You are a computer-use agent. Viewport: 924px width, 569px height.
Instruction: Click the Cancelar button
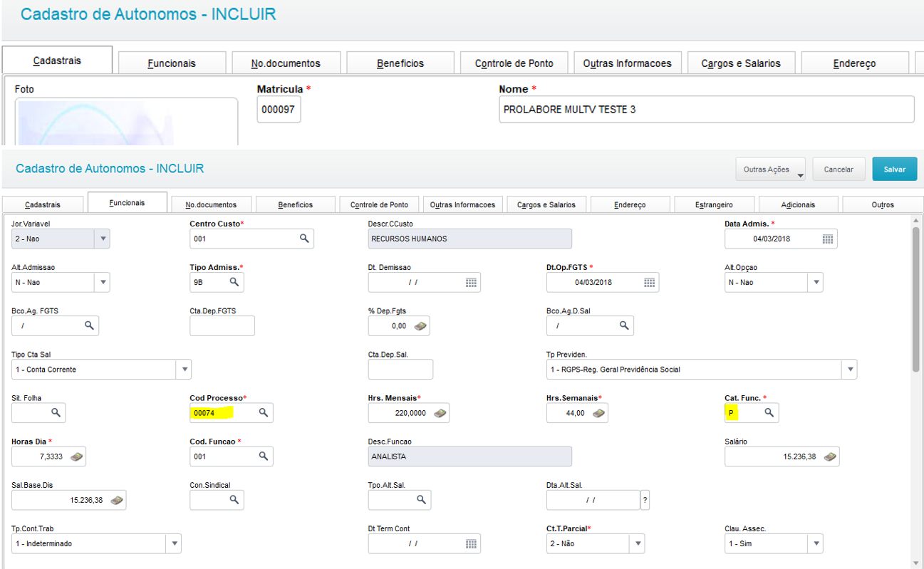pyautogui.click(x=839, y=169)
